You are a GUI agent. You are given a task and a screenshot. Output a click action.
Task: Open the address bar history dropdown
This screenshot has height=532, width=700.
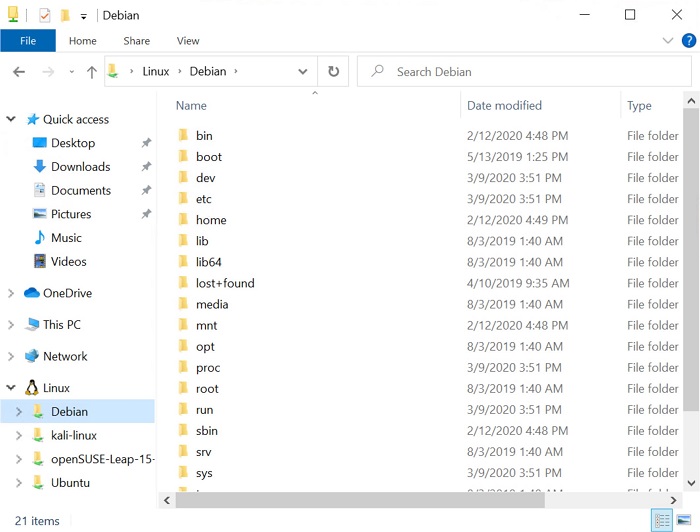303,71
